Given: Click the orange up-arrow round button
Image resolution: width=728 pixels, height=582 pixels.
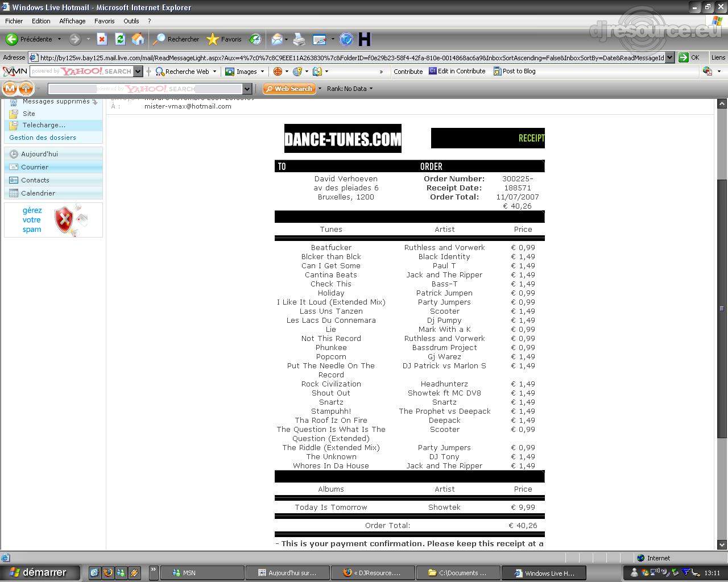Looking at the screenshot, I should [x=26, y=88].
